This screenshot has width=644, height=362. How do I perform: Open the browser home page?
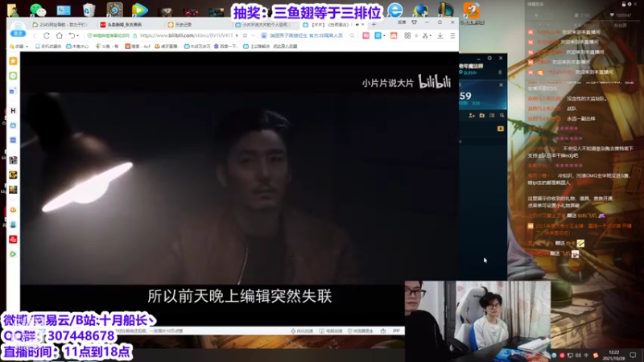coord(59,35)
